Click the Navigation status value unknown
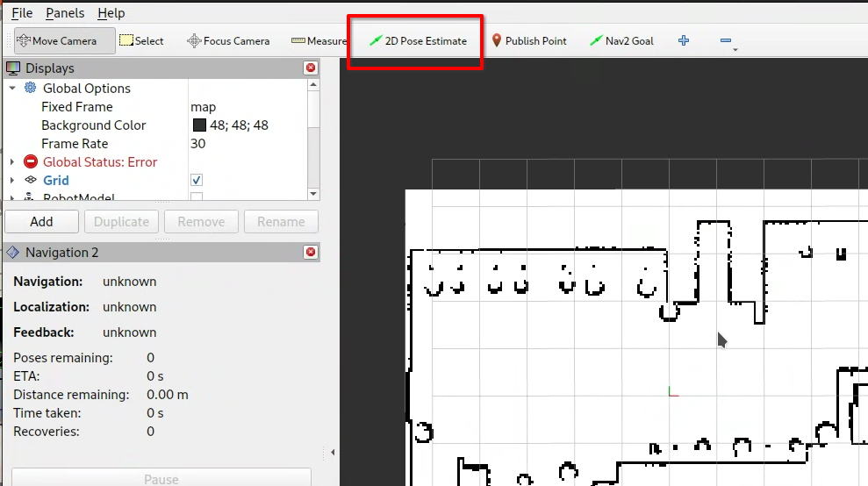This screenshot has width=868, height=486. point(130,282)
